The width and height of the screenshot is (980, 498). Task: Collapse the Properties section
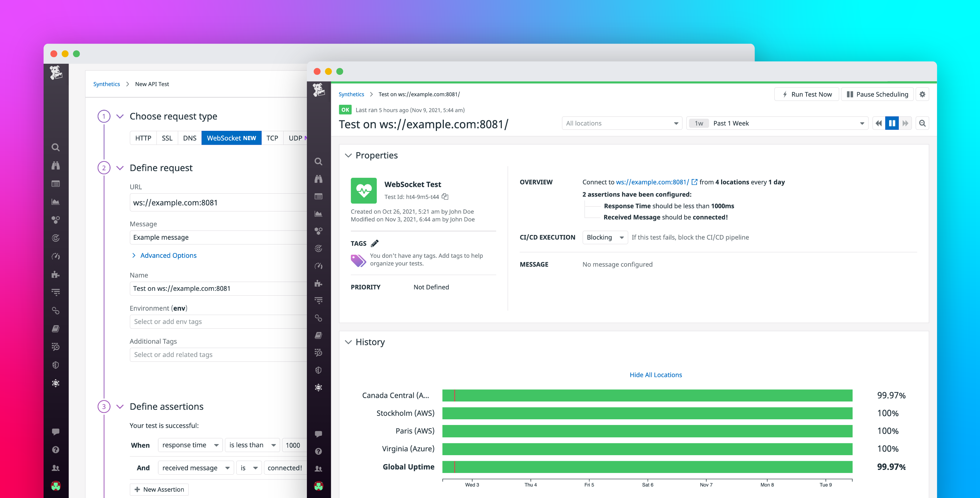(348, 155)
